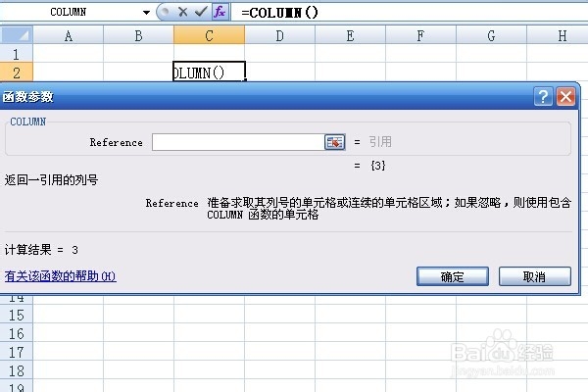Close the 函数参数 dialog

pos(565,97)
